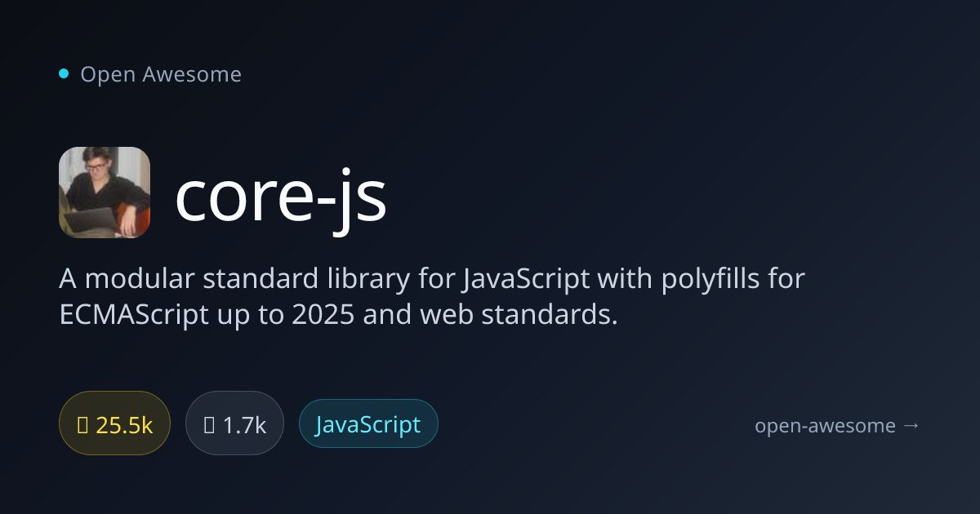The height and width of the screenshot is (514, 980).
Task: Click the cyan dot beside Open Awesome
Action: point(64,74)
